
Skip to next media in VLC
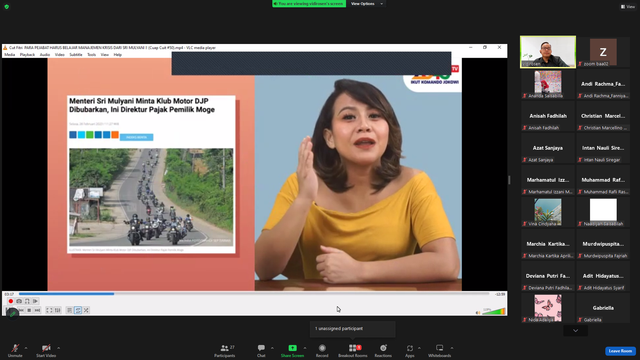pos(37,311)
